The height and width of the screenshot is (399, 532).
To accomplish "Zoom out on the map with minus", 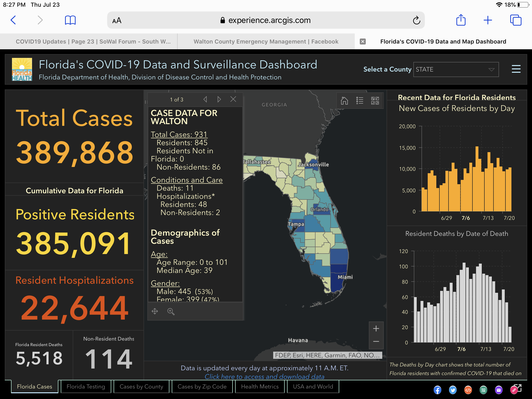I will [376, 342].
